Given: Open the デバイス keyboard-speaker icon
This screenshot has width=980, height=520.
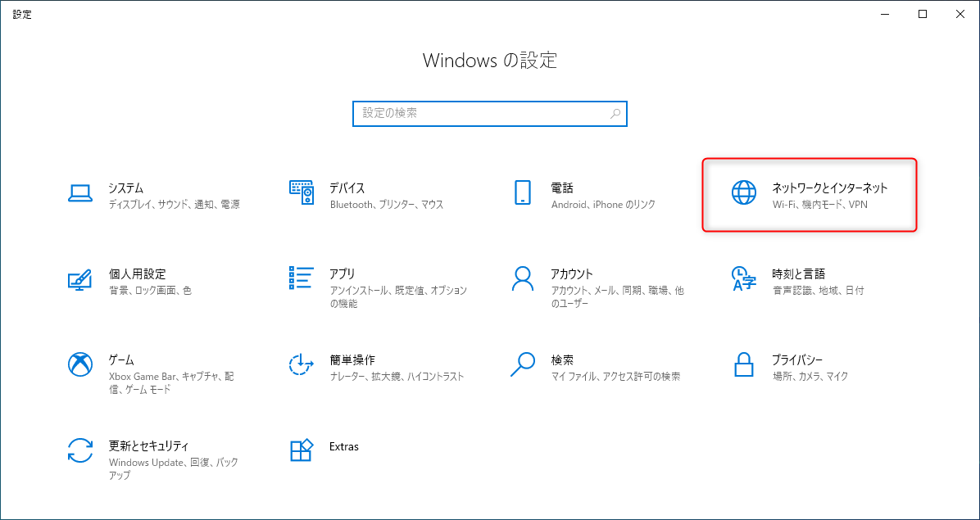Looking at the screenshot, I should pos(302,193).
